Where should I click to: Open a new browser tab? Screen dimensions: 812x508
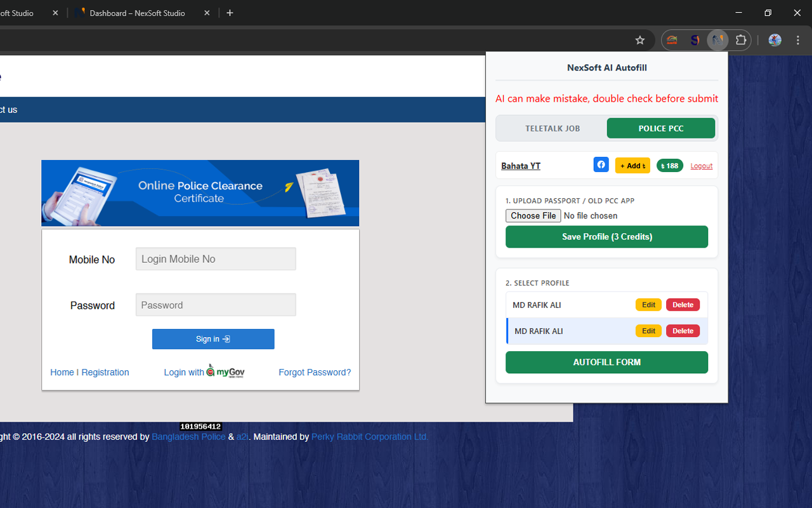tap(230, 13)
